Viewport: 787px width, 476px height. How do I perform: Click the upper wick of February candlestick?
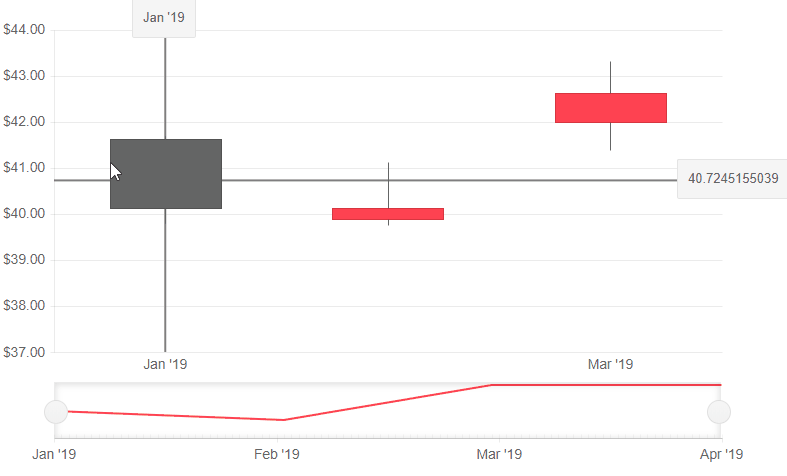[x=388, y=185]
